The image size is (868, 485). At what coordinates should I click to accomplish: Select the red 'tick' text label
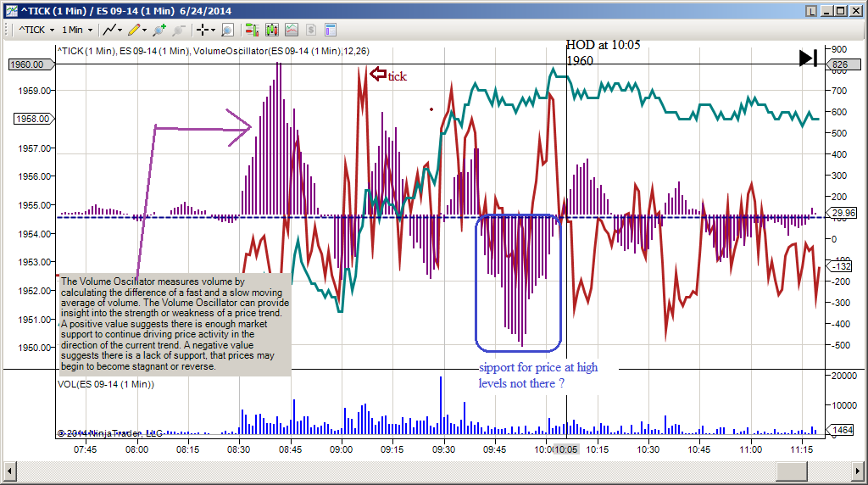coord(397,76)
